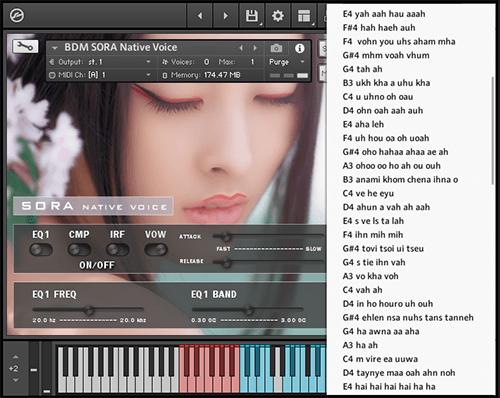Viewport: 500px width, 398px height.
Task: Select 'G#4 mhm voah vhum' entry
Action: 386,55
